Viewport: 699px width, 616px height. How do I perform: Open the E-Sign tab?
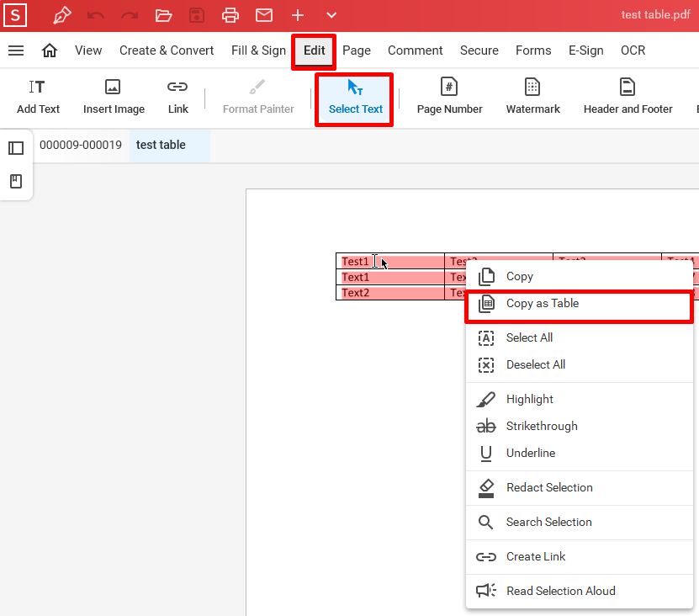click(x=585, y=50)
